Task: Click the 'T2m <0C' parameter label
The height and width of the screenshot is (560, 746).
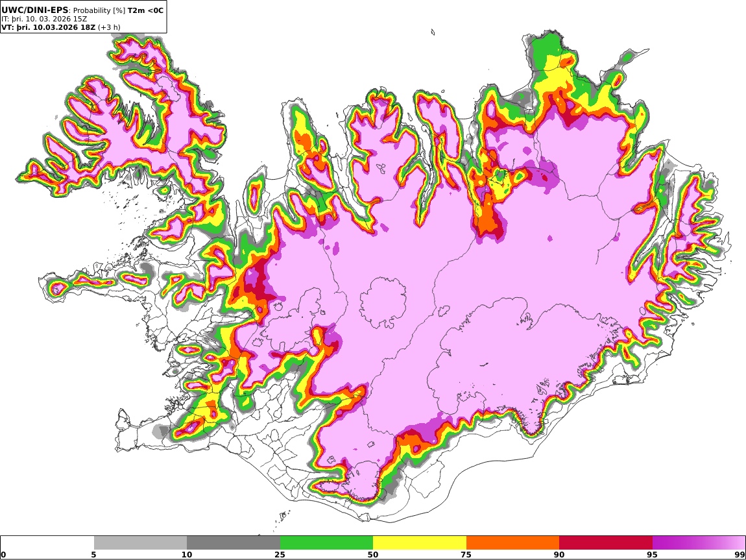Action: (145, 10)
